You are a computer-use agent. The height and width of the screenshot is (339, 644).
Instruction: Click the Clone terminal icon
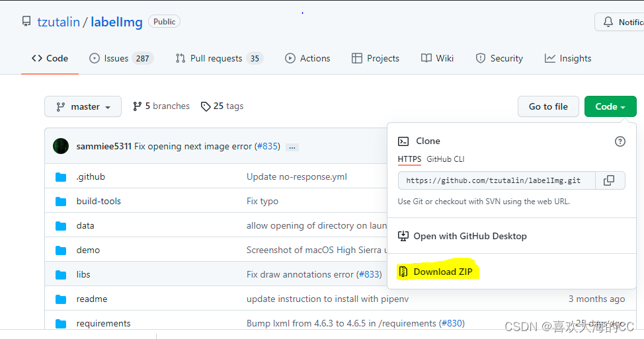click(x=403, y=141)
